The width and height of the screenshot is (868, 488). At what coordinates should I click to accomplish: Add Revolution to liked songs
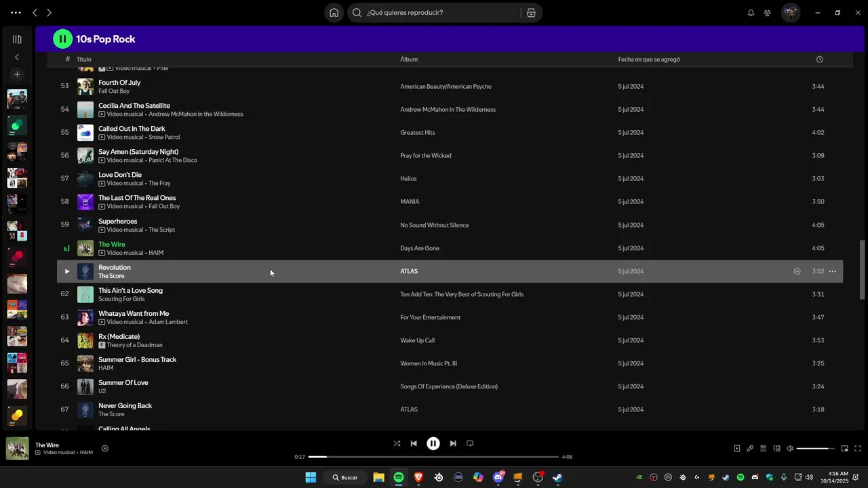pos(797,271)
